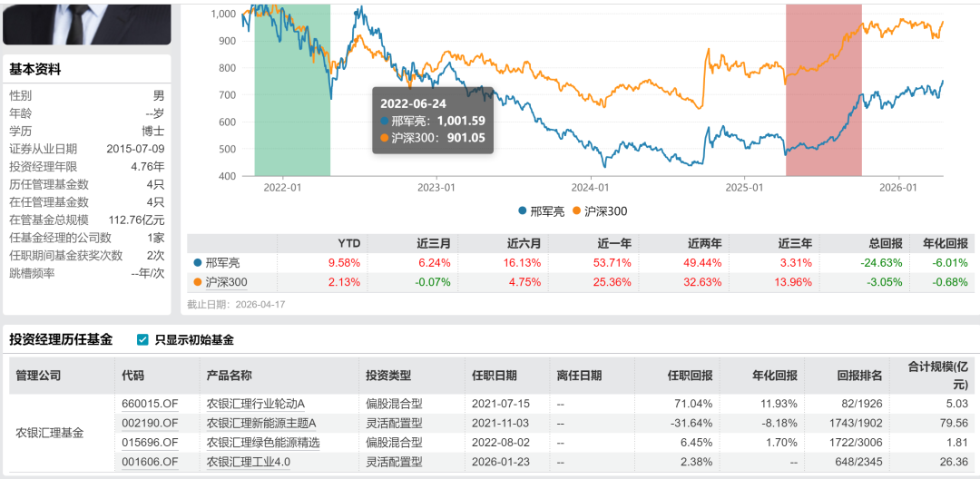
Task: Click the YTD return column header
Action: (348, 243)
